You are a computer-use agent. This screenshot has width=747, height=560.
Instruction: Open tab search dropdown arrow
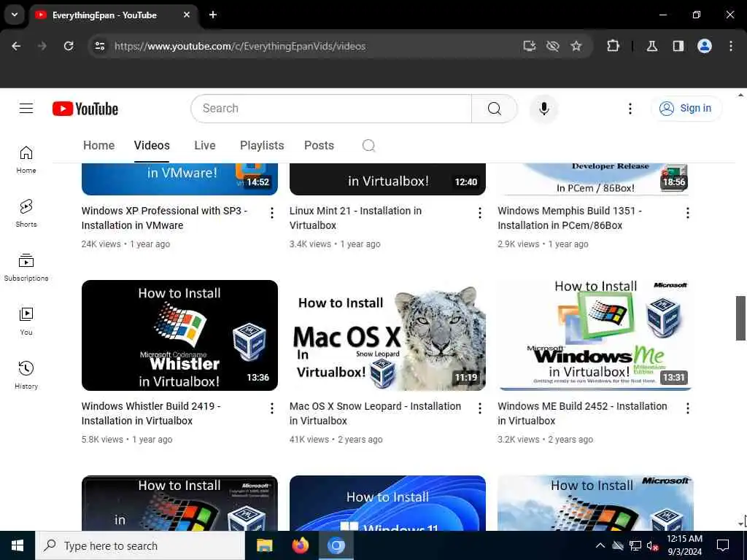pos(15,15)
